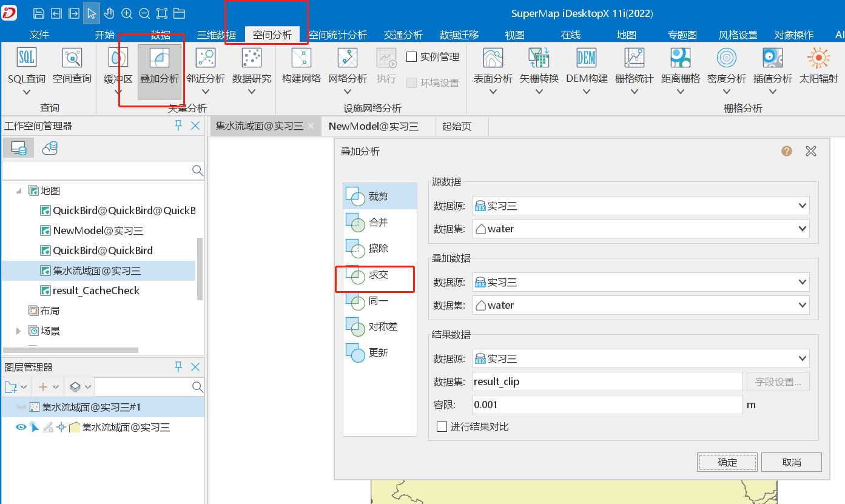This screenshot has width=845, height=504.
Task: Click the help question mark in 叠加分析 dialog
Action: pos(787,151)
